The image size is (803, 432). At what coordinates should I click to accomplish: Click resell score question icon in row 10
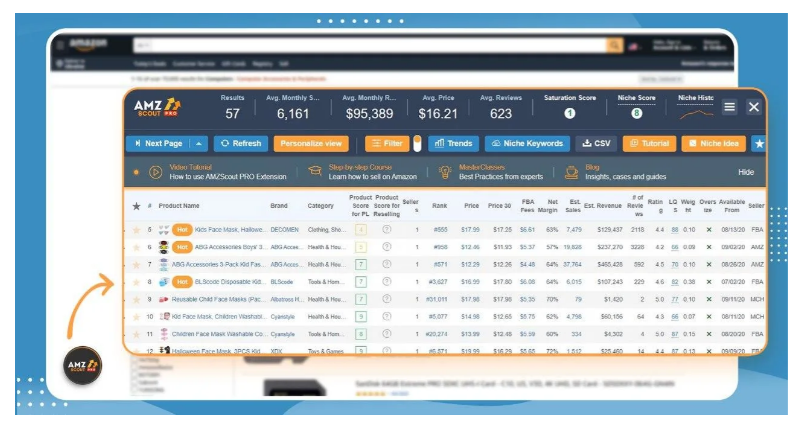[387, 316]
